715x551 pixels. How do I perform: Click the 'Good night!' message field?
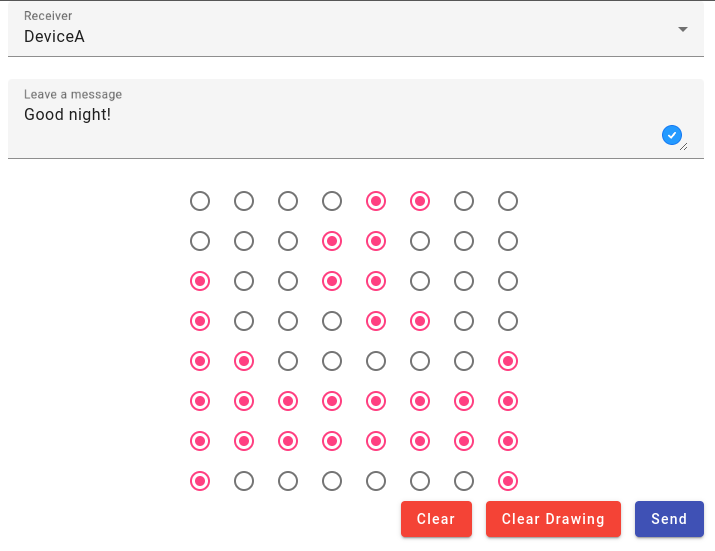[356, 119]
